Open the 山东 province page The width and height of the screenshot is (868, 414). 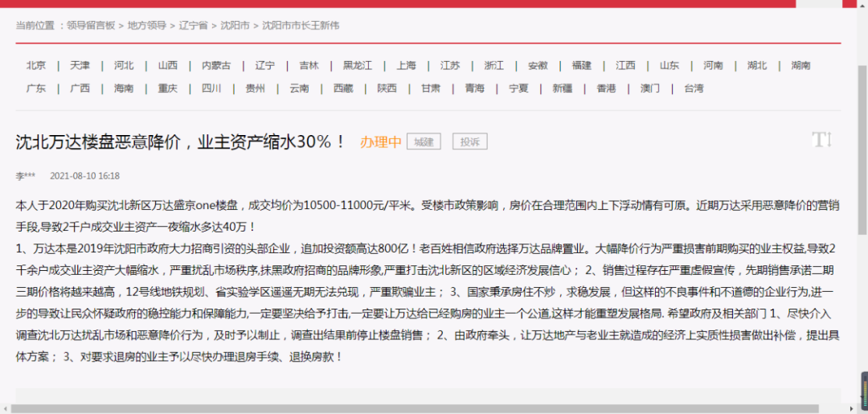click(x=669, y=65)
